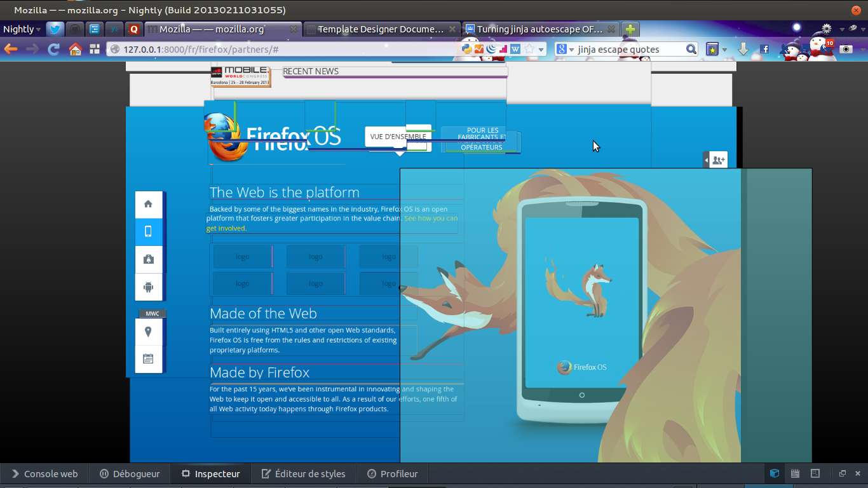The width and height of the screenshot is (868, 488).
Task: Select the VUE D'ENSEMBLE page tab
Action: coord(398,137)
